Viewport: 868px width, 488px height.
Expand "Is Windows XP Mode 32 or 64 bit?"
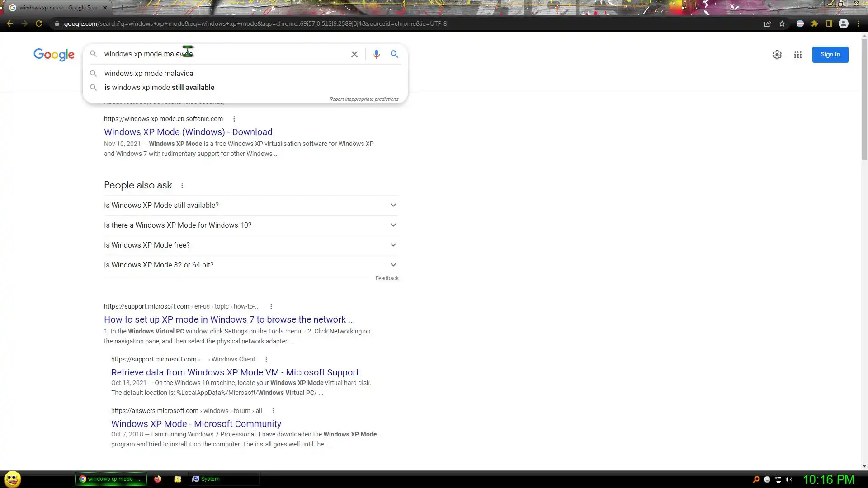(x=251, y=265)
